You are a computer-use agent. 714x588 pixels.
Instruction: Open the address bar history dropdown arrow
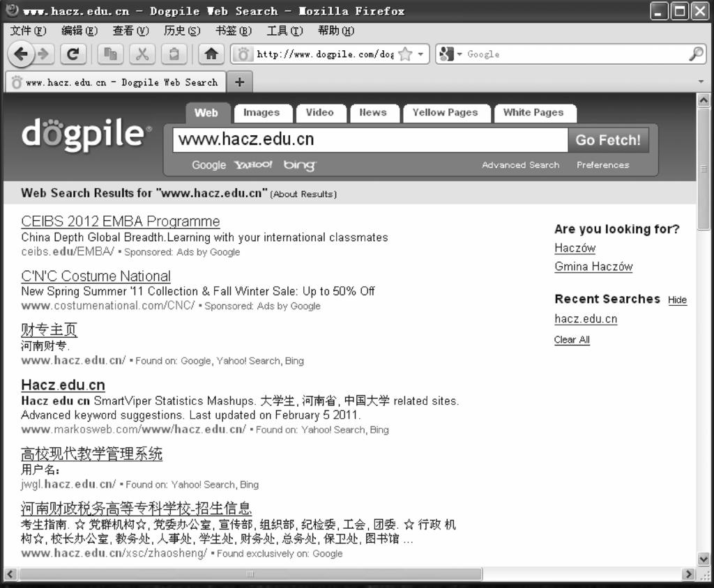420,54
